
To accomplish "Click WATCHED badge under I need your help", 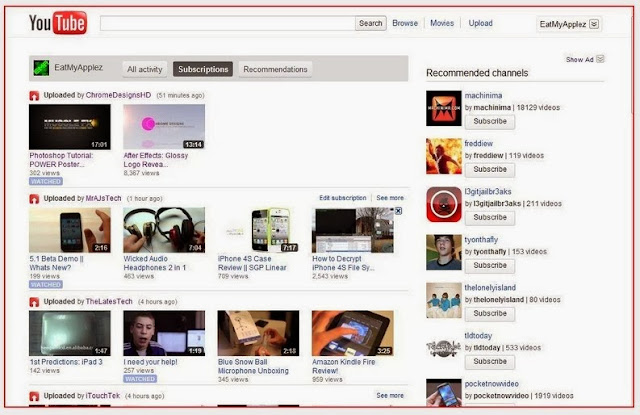I will point(140,379).
